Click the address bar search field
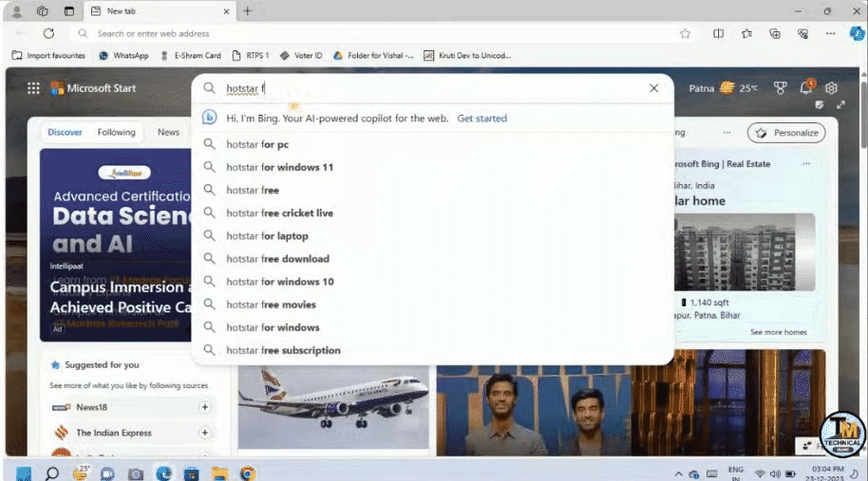Image resolution: width=868 pixels, height=481 pixels. [x=382, y=34]
